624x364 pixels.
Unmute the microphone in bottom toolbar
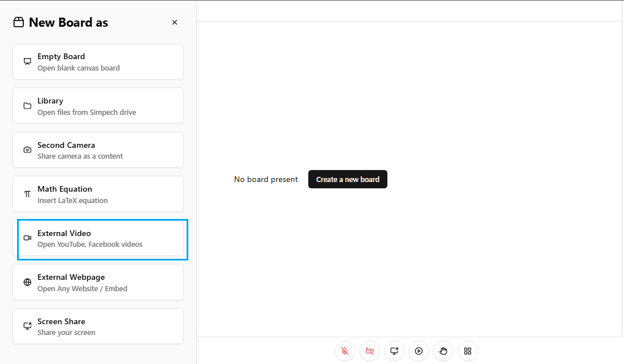click(345, 351)
